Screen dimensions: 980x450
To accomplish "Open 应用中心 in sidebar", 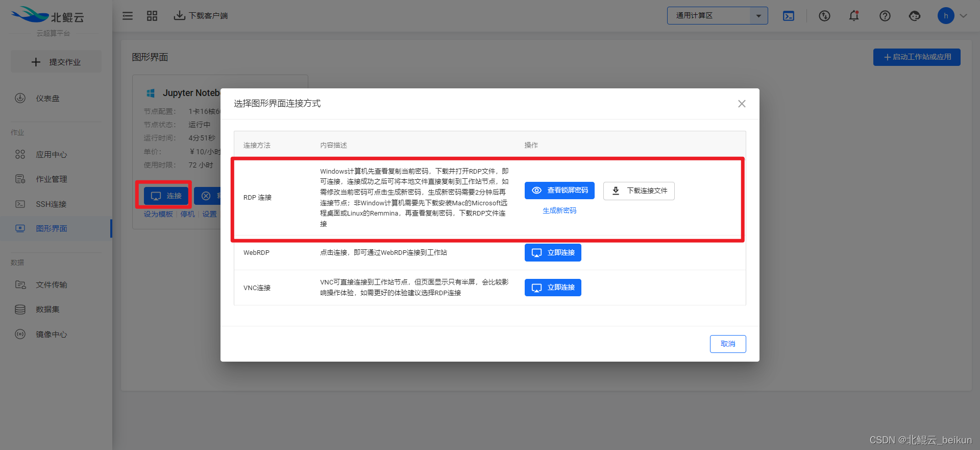I will click(56, 154).
